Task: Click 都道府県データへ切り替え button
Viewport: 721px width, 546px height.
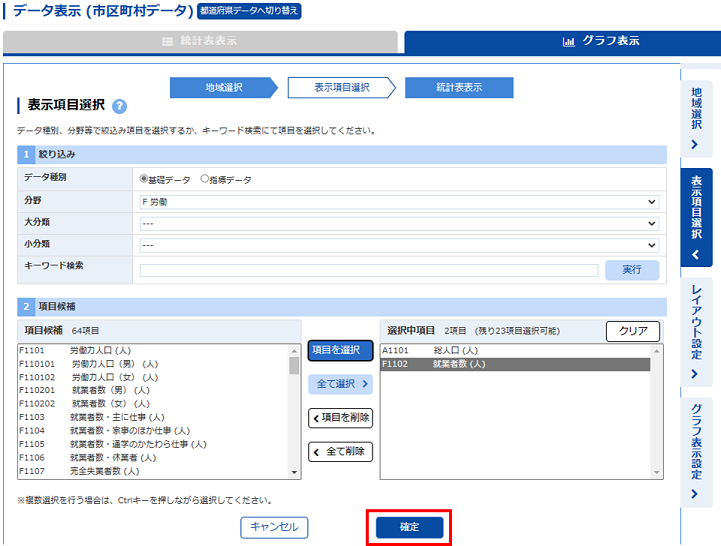Action: click(x=249, y=11)
